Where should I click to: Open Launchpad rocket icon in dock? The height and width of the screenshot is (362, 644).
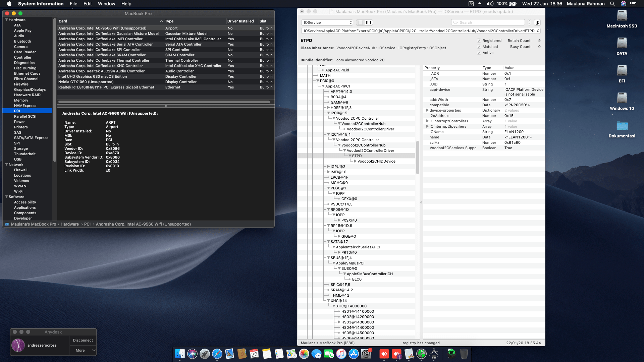point(205,354)
